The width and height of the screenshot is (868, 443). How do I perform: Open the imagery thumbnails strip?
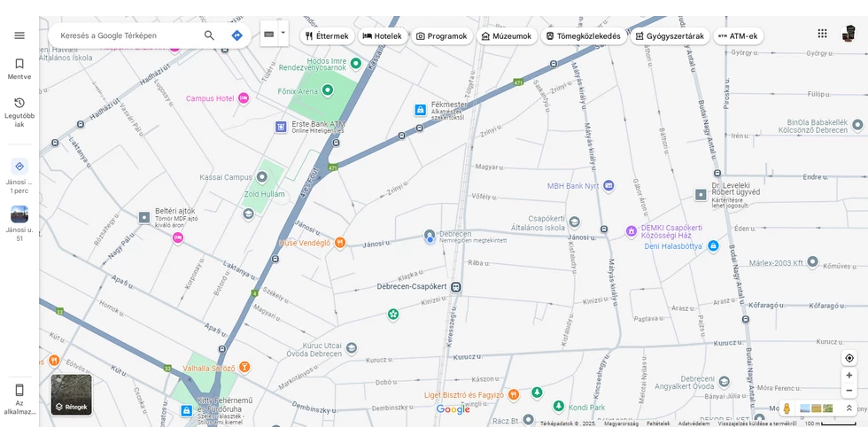(817, 408)
